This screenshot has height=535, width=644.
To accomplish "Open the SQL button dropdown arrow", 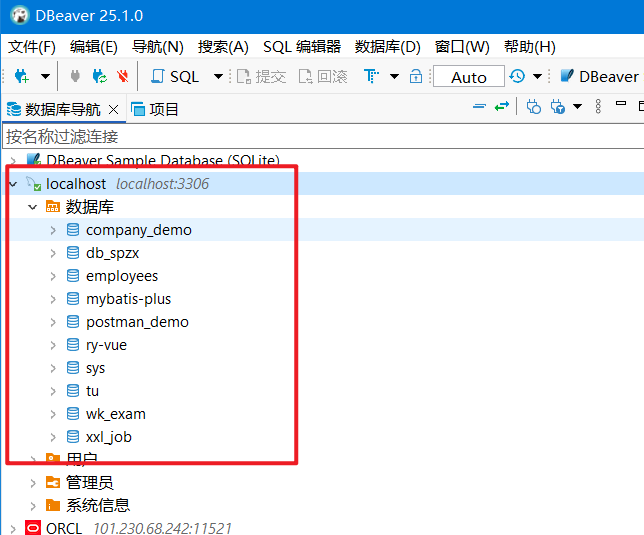I will [218, 76].
